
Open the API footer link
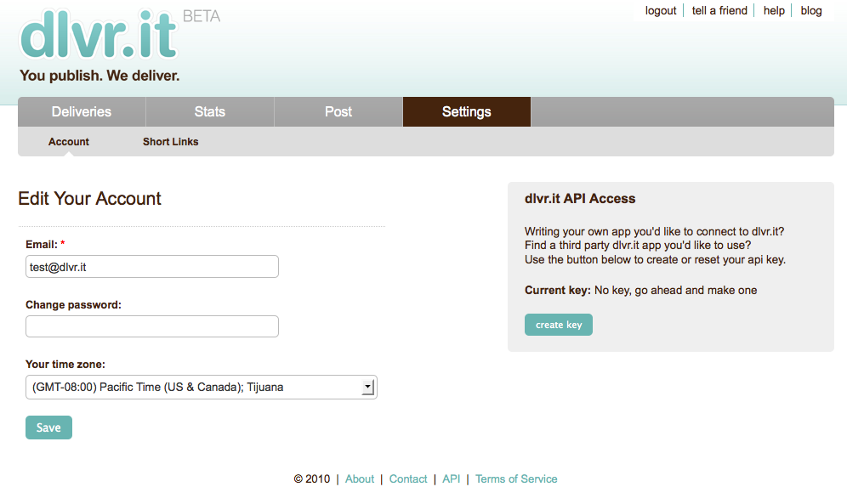click(x=451, y=479)
